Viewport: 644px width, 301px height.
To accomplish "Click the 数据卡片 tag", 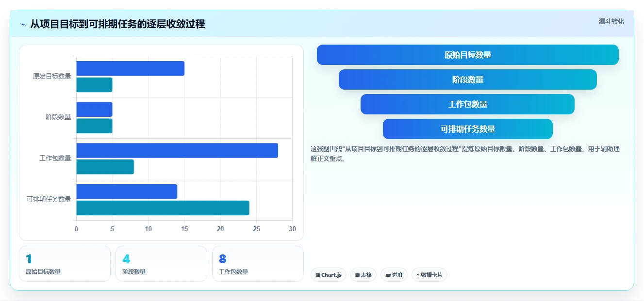I will [x=429, y=275].
